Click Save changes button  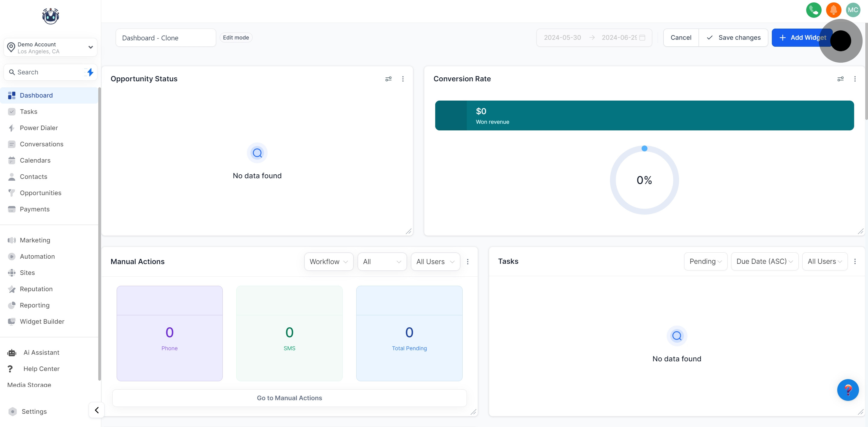pyautogui.click(x=733, y=38)
